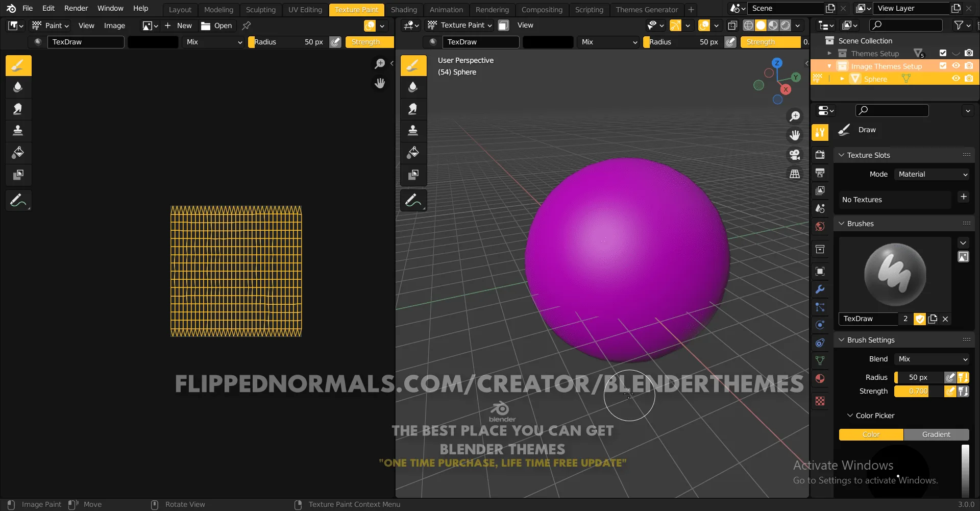This screenshot has height=511, width=980.
Task: Expand the Themes Setup collection
Action: [829, 53]
